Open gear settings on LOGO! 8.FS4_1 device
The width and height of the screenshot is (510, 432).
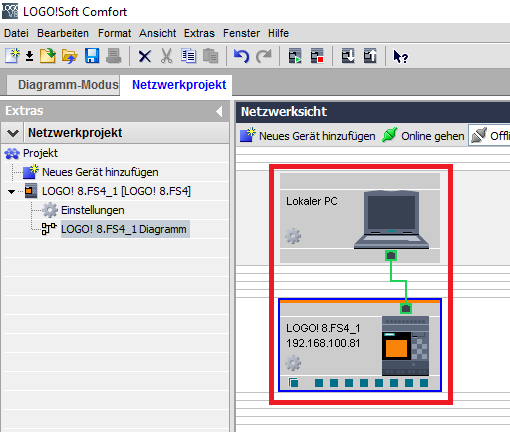coord(293,363)
